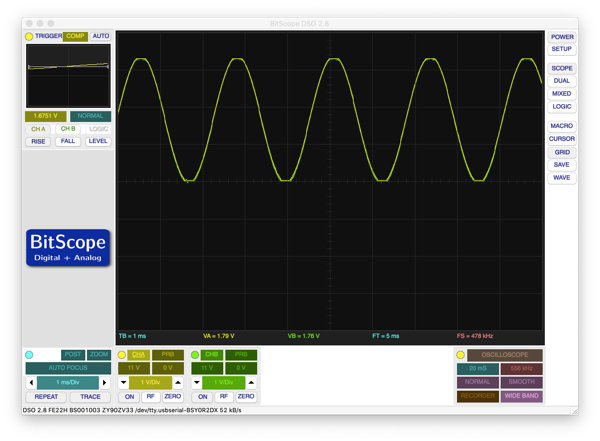Click the Channel A 11 V range field
This screenshot has height=441, width=600.
[134, 368]
